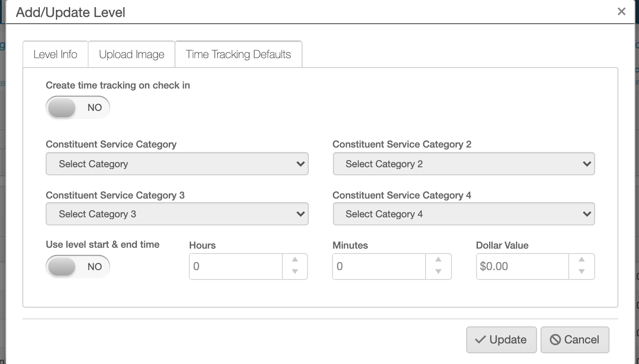Decrement Minutes with the down arrow
The height and width of the screenshot is (364, 639).
tap(439, 271)
